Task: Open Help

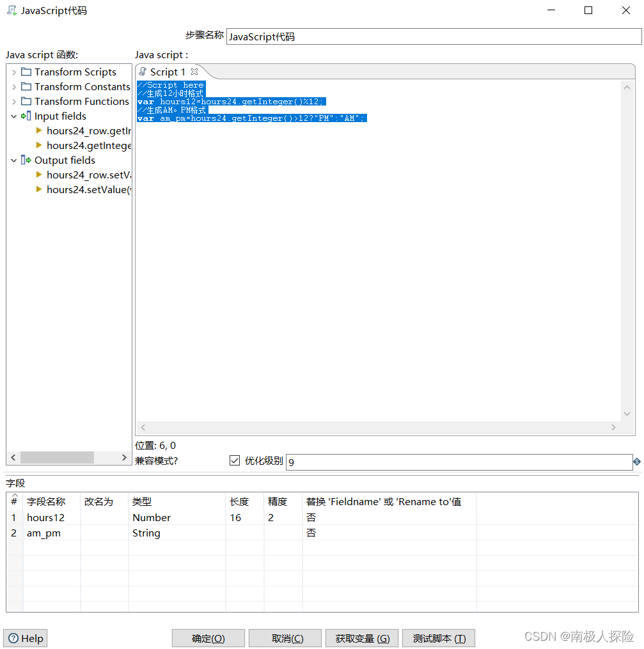Action: [x=26, y=639]
